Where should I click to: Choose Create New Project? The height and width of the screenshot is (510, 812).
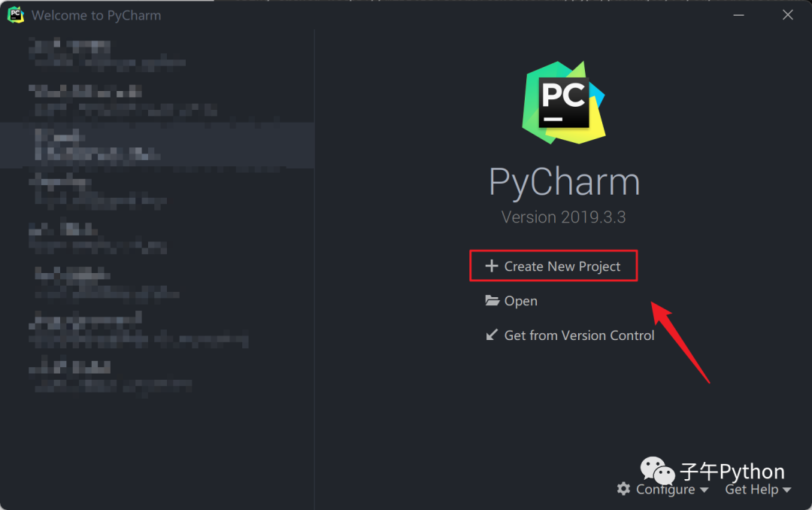(x=553, y=266)
